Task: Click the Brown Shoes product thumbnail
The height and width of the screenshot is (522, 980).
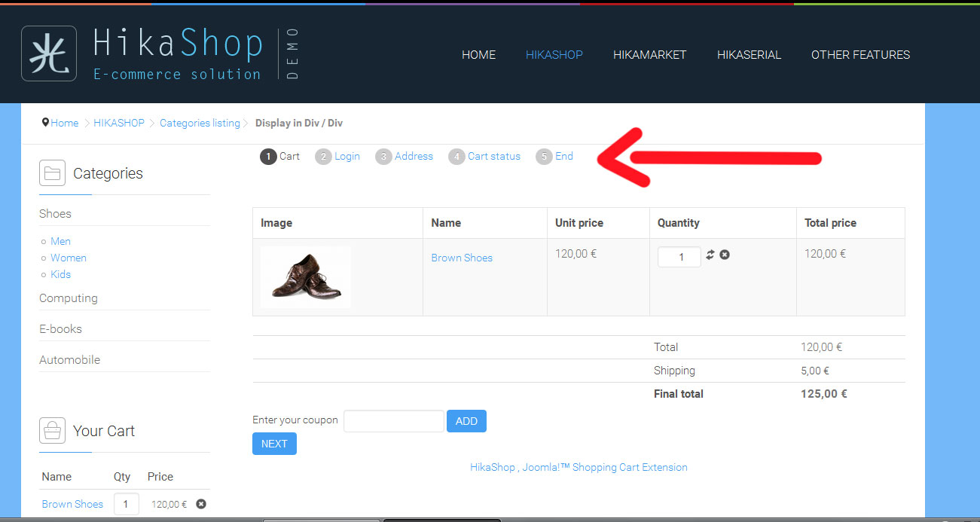Action: [305, 277]
